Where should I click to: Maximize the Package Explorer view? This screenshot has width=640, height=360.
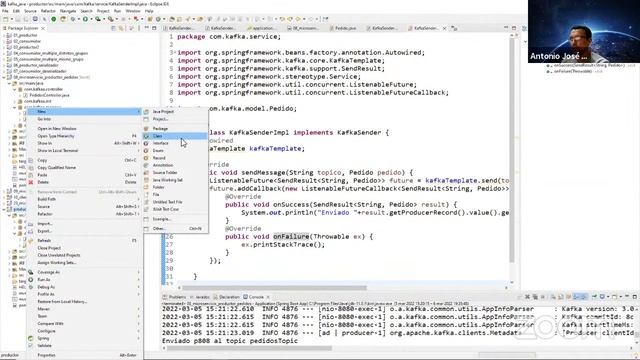154,28
